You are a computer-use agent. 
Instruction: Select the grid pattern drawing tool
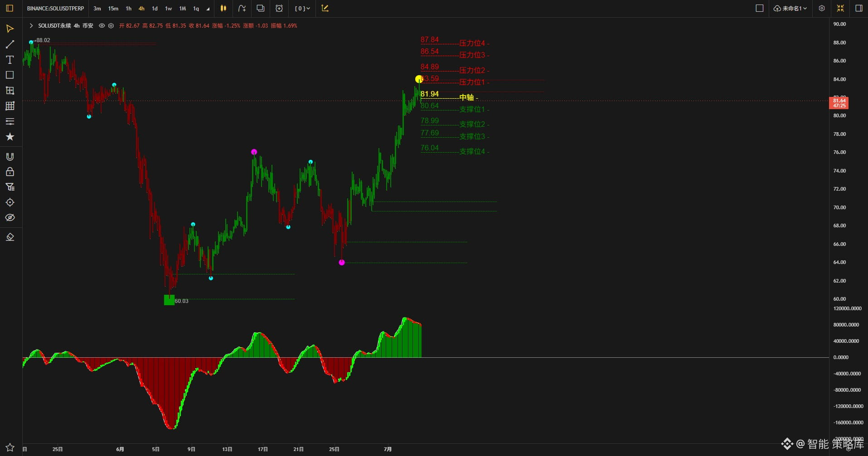[10, 106]
